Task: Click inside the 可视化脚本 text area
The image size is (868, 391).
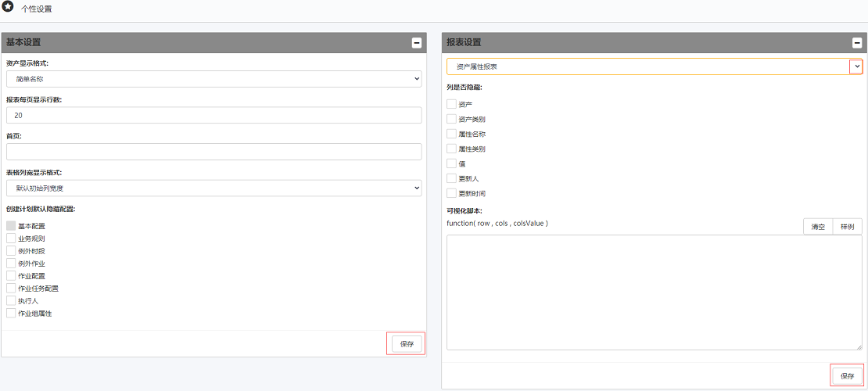Action: 654,292
